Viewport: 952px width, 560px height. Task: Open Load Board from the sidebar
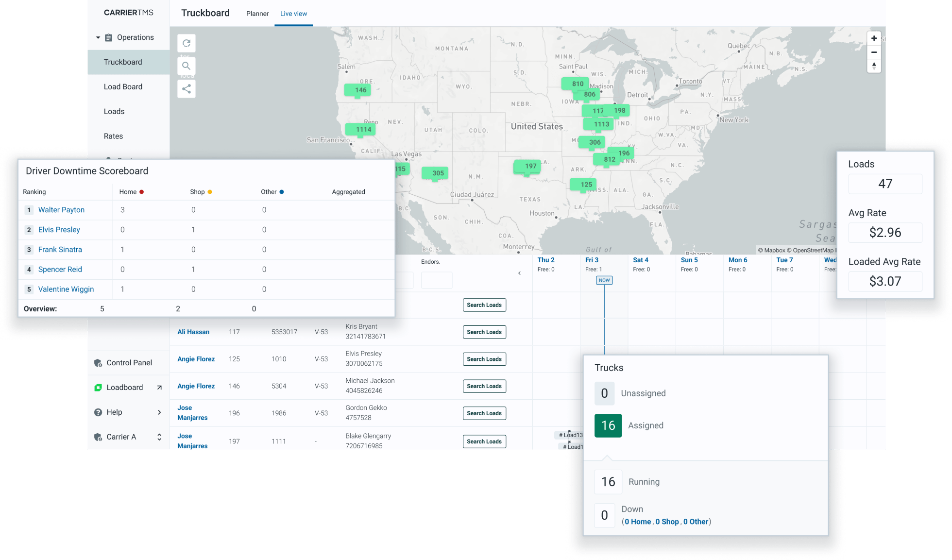pyautogui.click(x=123, y=86)
